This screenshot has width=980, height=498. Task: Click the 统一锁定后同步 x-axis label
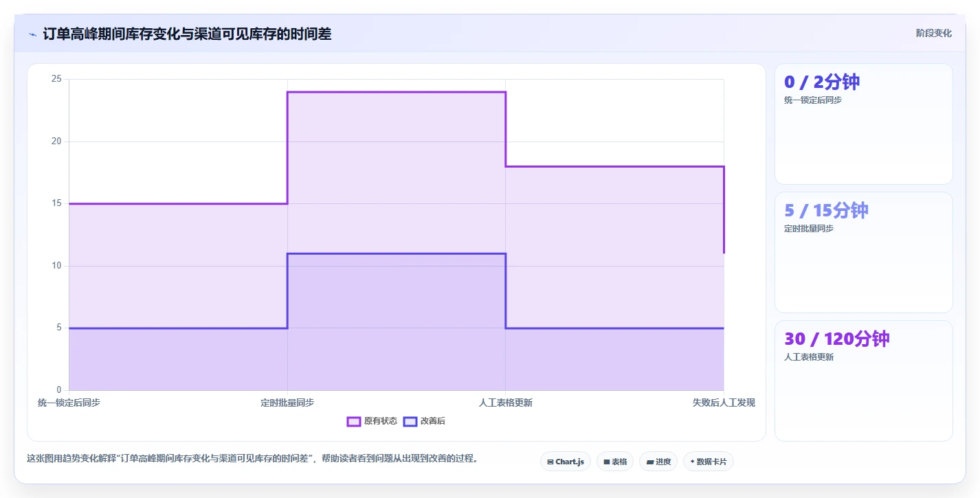pos(69,403)
